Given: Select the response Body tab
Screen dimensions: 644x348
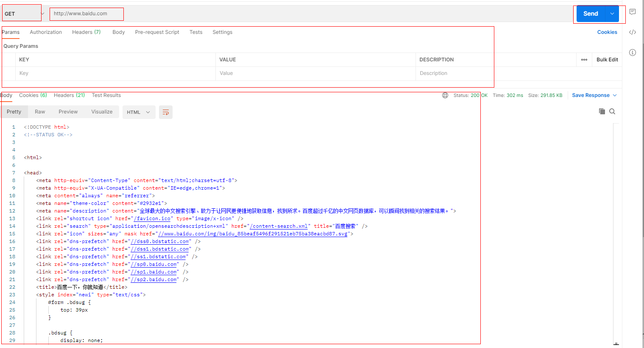Looking at the screenshot, I should coord(6,95).
